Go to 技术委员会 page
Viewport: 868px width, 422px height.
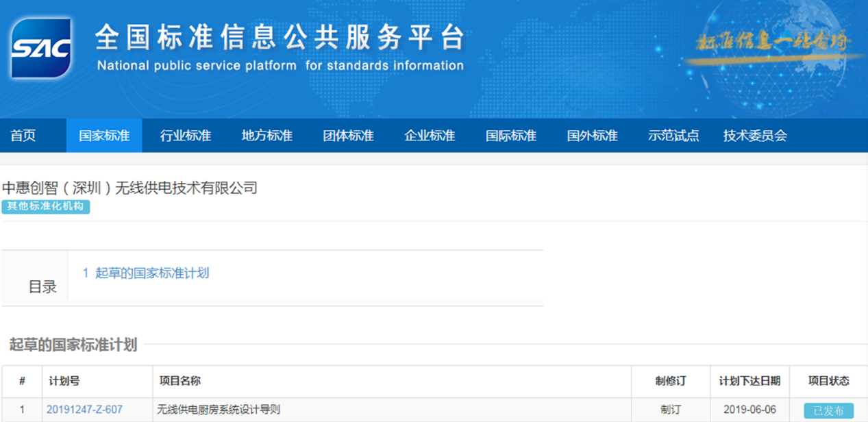pyautogui.click(x=755, y=136)
